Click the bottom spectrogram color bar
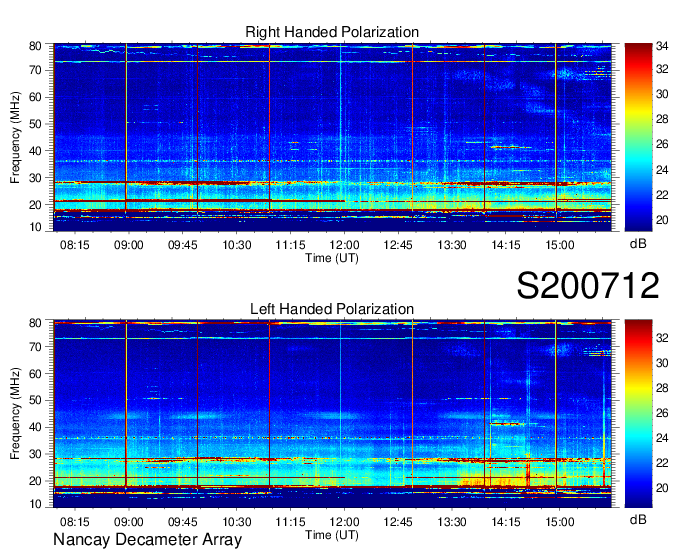Viewport: 680px width, 552px height. coord(638,414)
